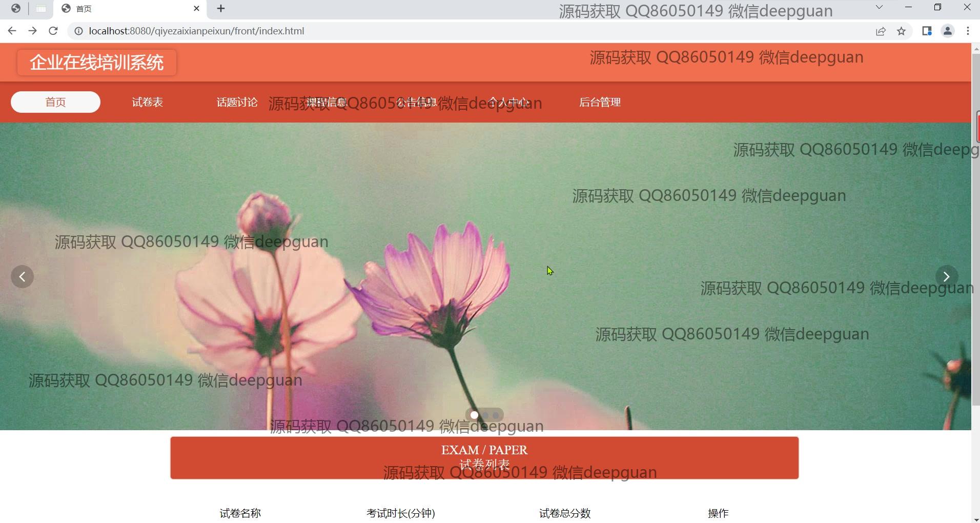The image size is (980, 523).
Task: Select the first carousel indicator dot
Action: (474, 415)
